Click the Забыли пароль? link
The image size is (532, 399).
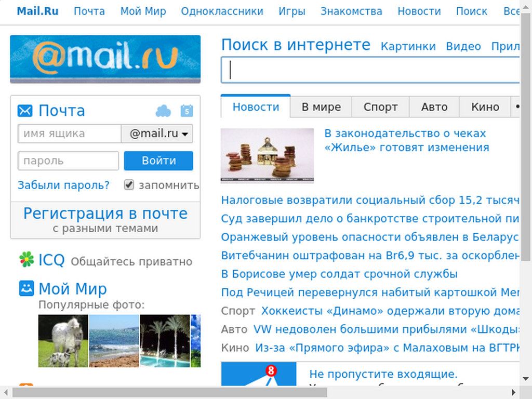[63, 185]
